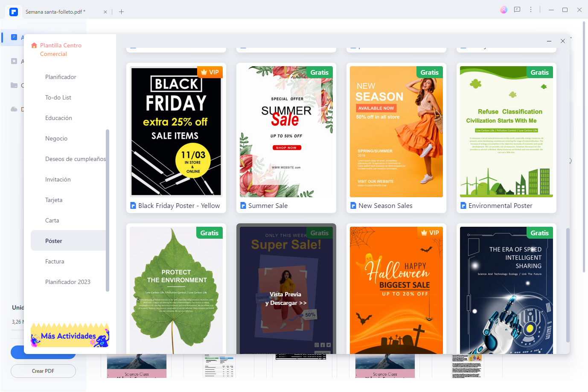Click the VIP badge on Black Friday poster
The image size is (588, 392).
210,72
